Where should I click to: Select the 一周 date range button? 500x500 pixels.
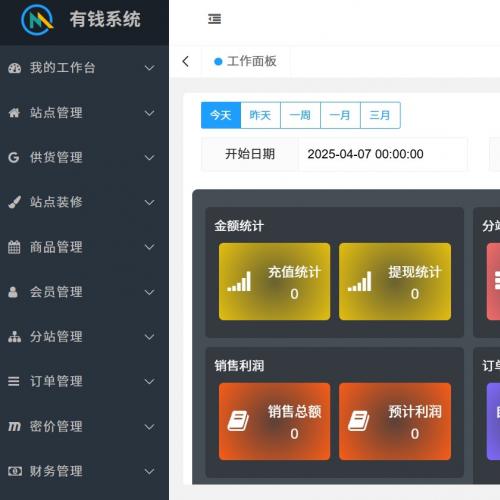pyautogui.click(x=300, y=115)
